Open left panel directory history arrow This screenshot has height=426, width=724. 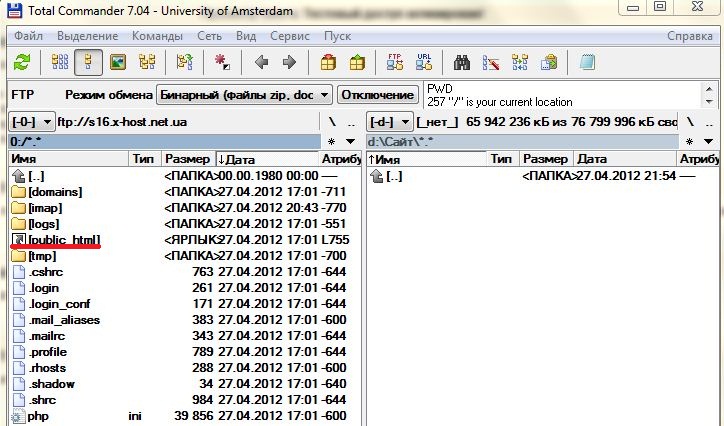tap(350, 142)
